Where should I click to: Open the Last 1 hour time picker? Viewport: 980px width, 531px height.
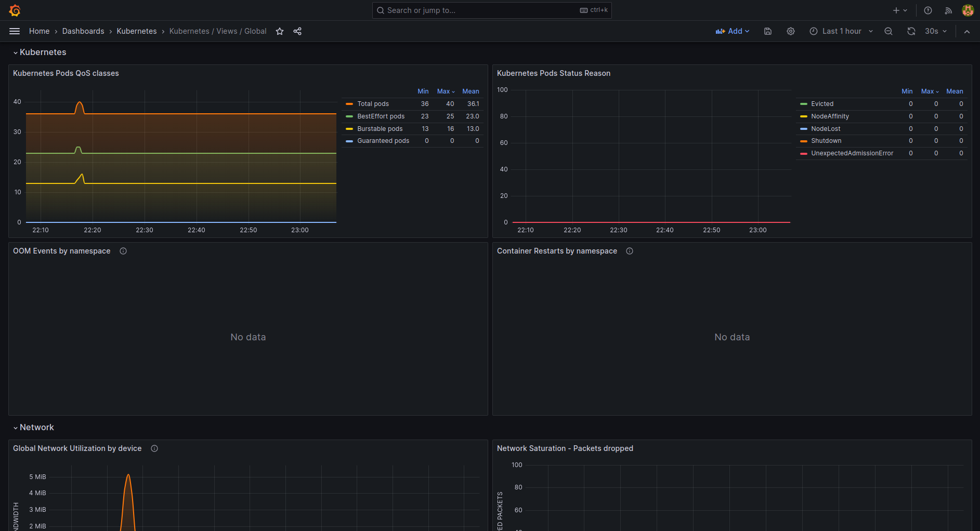pyautogui.click(x=841, y=31)
